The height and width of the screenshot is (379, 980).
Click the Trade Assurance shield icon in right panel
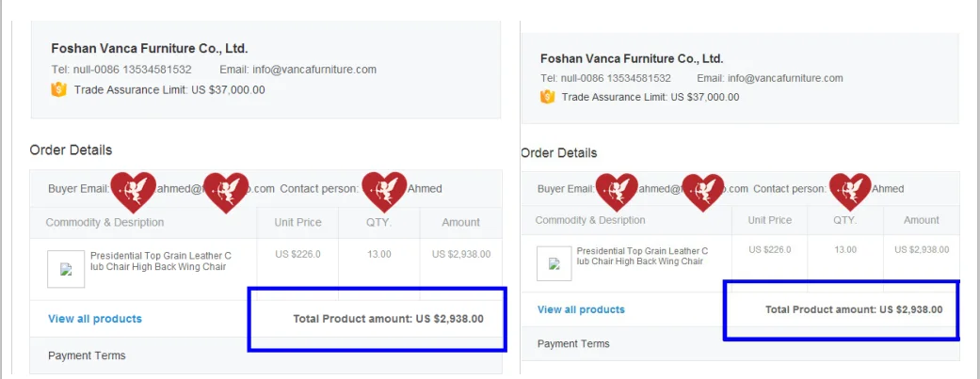(x=547, y=97)
